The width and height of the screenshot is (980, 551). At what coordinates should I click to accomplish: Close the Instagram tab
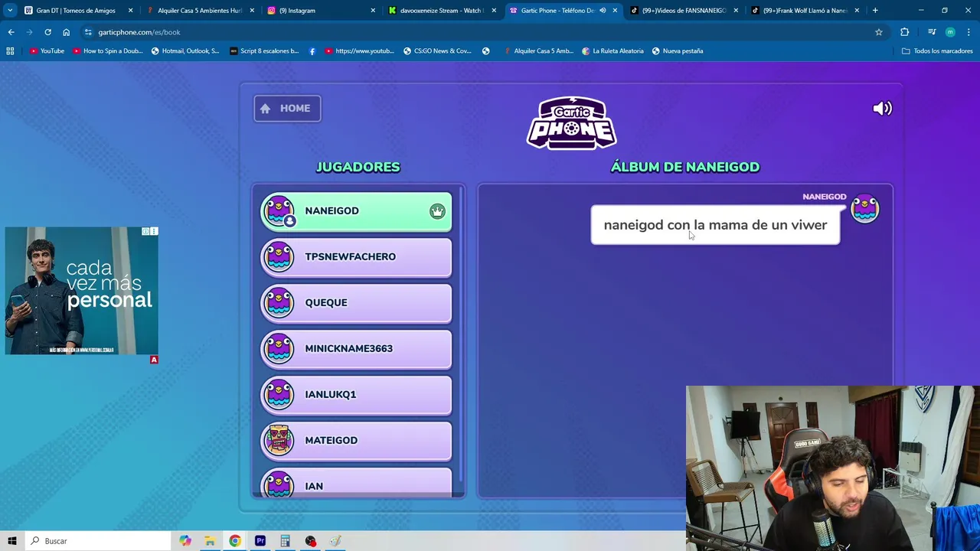(x=373, y=11)
